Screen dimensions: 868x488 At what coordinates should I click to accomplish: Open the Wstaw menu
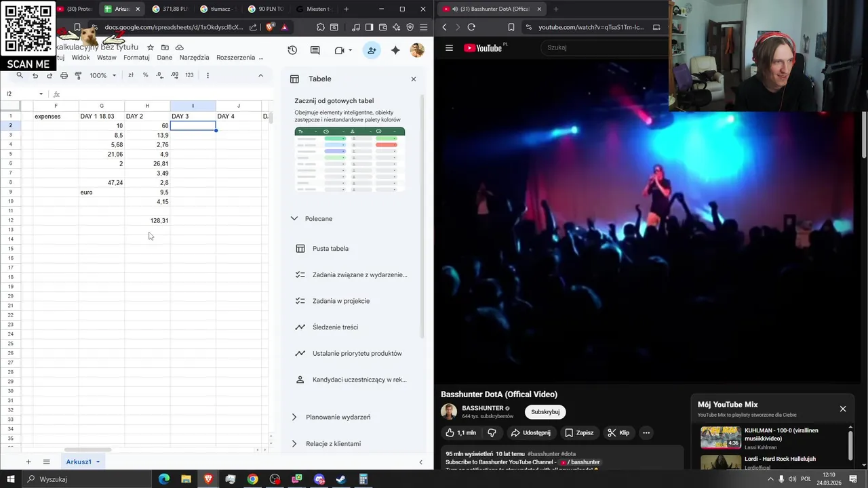(106, 58)
